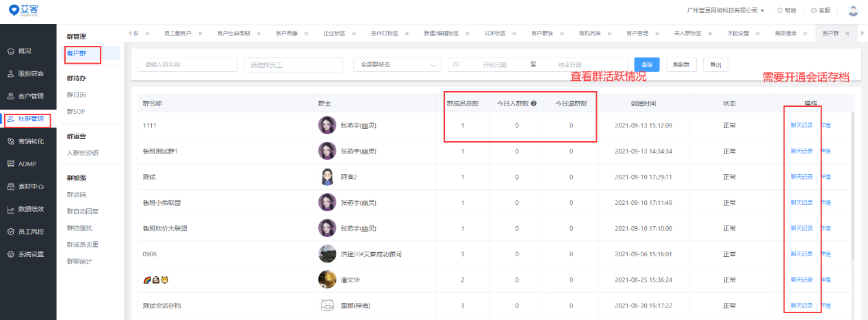Pick a date in the 开始日期 field
868x320 pixels.
[x=494, y=65]
